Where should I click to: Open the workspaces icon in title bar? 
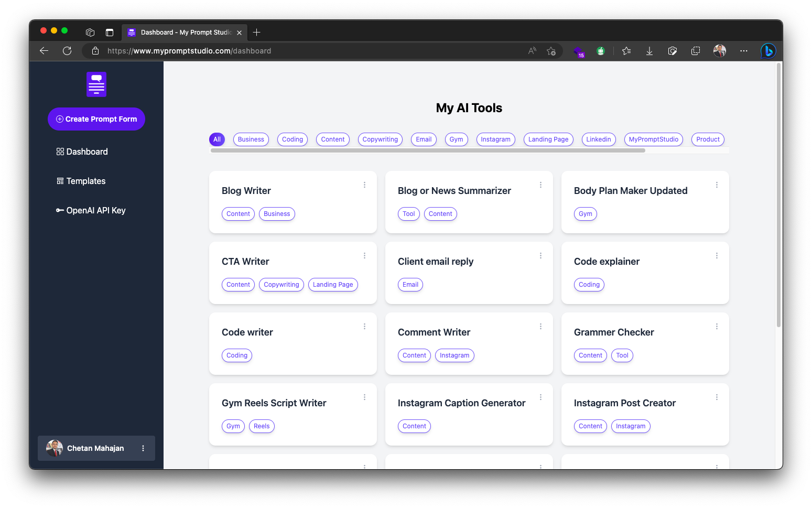(x=90, y=33)
